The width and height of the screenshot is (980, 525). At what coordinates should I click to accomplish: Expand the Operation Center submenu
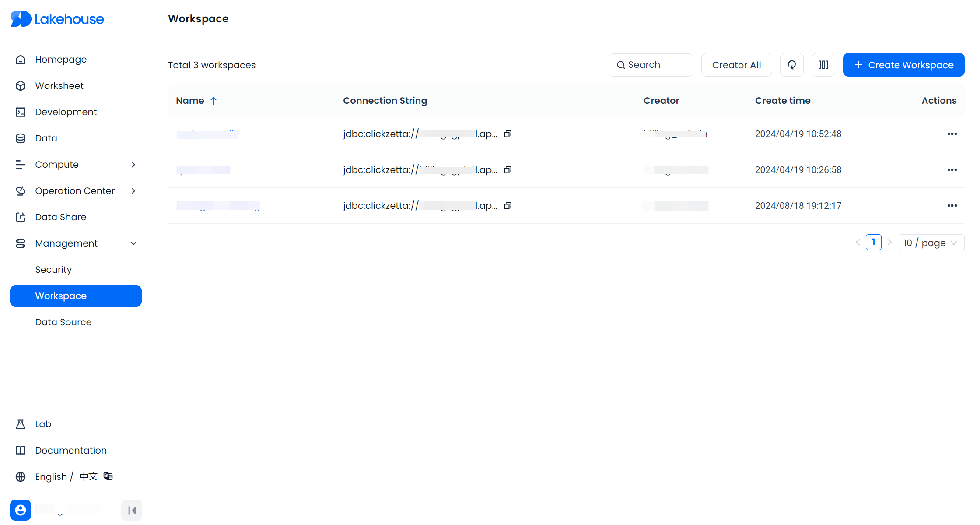point(75,191)
